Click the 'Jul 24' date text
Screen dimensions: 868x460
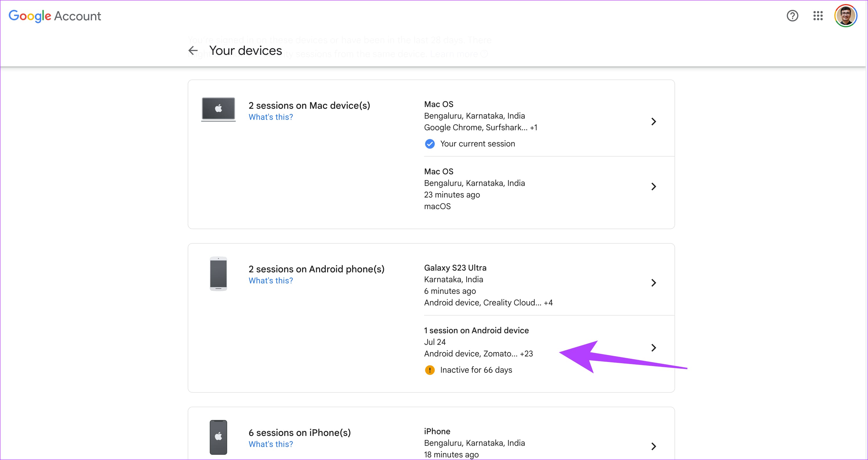435,342
